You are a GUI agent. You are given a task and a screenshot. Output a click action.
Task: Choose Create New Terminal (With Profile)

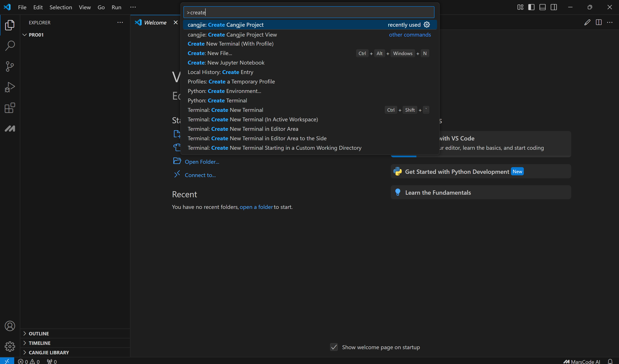(x=310, y=44)
